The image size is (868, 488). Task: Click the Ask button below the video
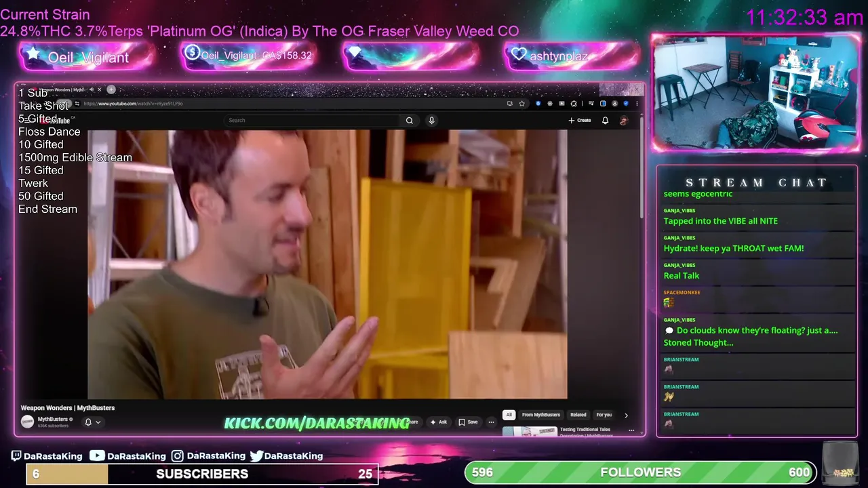439,422
